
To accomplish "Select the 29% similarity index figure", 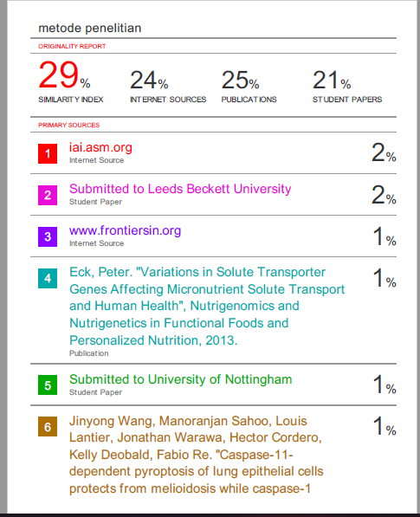I will [64, 75].
